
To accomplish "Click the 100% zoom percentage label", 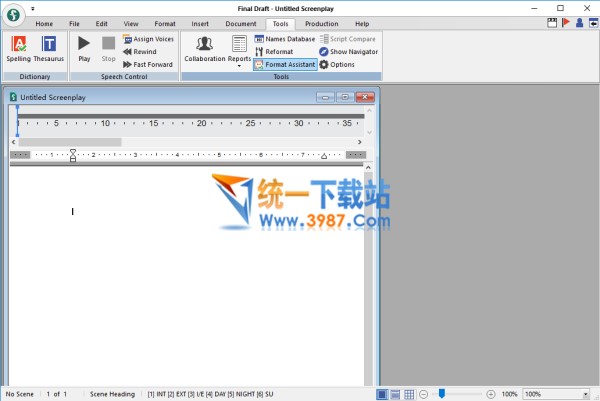I will pyautogui.click(x=509, y=394).
